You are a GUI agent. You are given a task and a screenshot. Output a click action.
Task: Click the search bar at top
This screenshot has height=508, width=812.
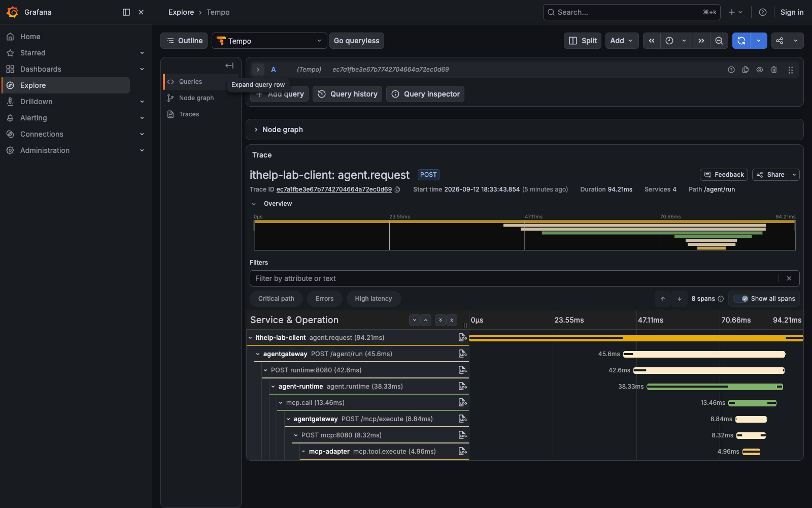pos(632,12)
